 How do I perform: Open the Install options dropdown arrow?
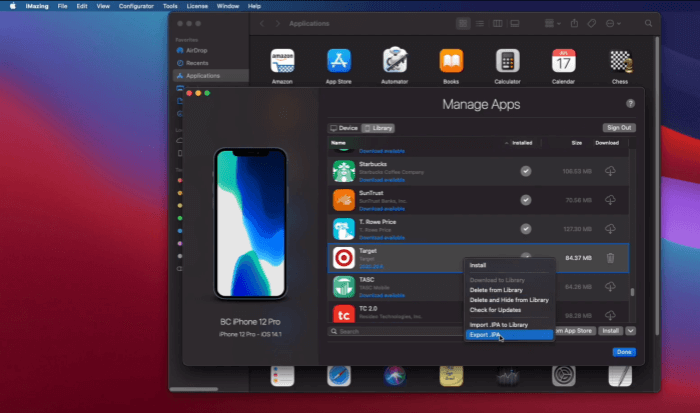[630, 331]
